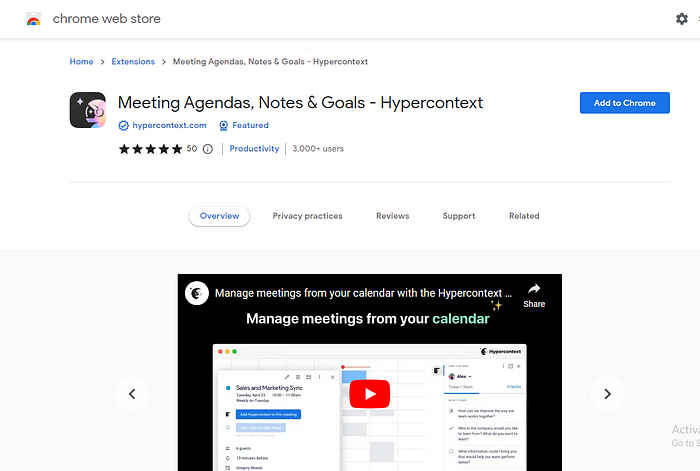The height and width of the screenshot is (471, 700).
Task: Go to the next screenshot slide
Action: [x=607, y=394]
